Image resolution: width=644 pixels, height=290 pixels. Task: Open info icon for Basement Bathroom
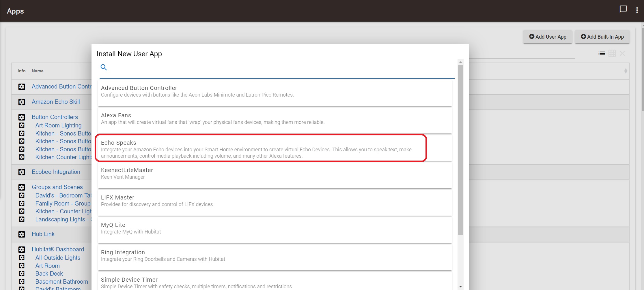coord(22,282)
